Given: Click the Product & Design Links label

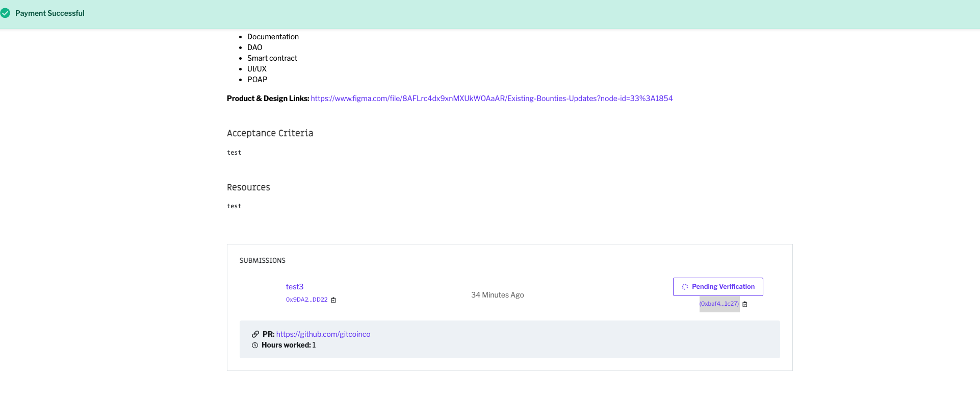Looking at the screenshot, I should click(268, 98).
